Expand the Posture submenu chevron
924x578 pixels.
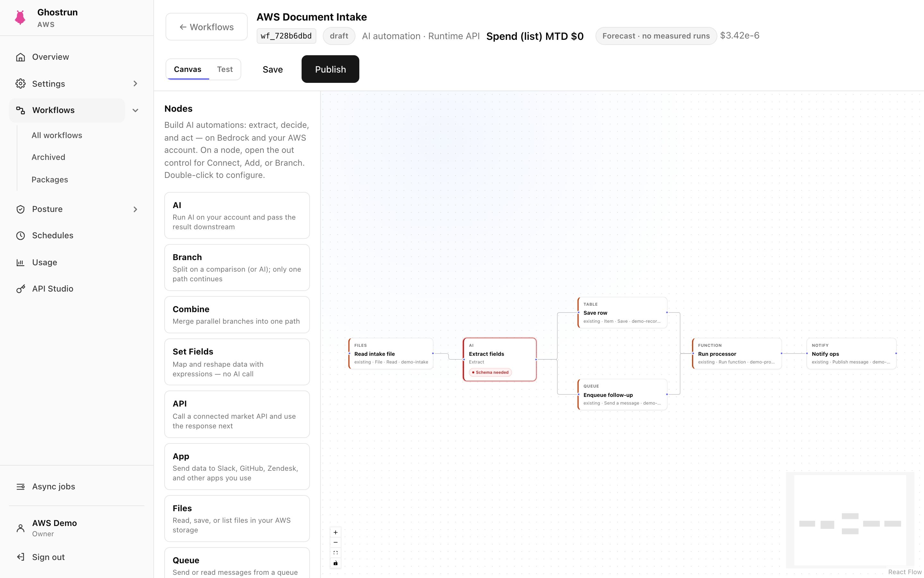click(x=135, y=209)
